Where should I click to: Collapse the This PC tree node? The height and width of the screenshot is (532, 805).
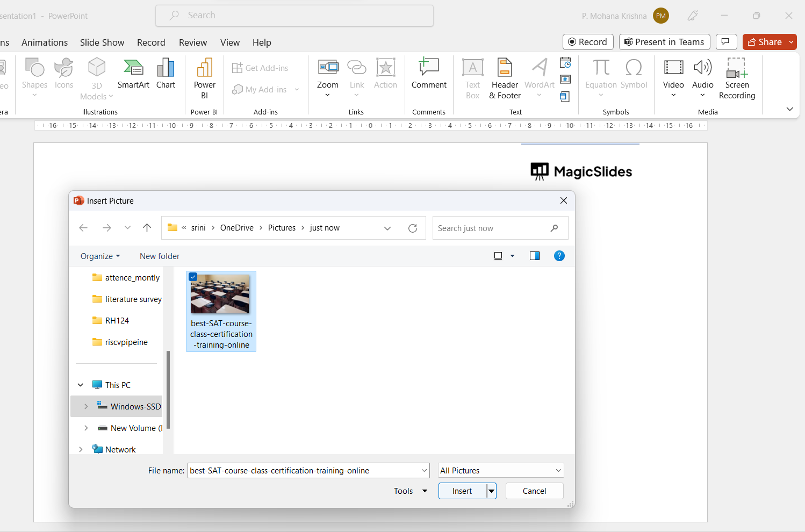81,385
